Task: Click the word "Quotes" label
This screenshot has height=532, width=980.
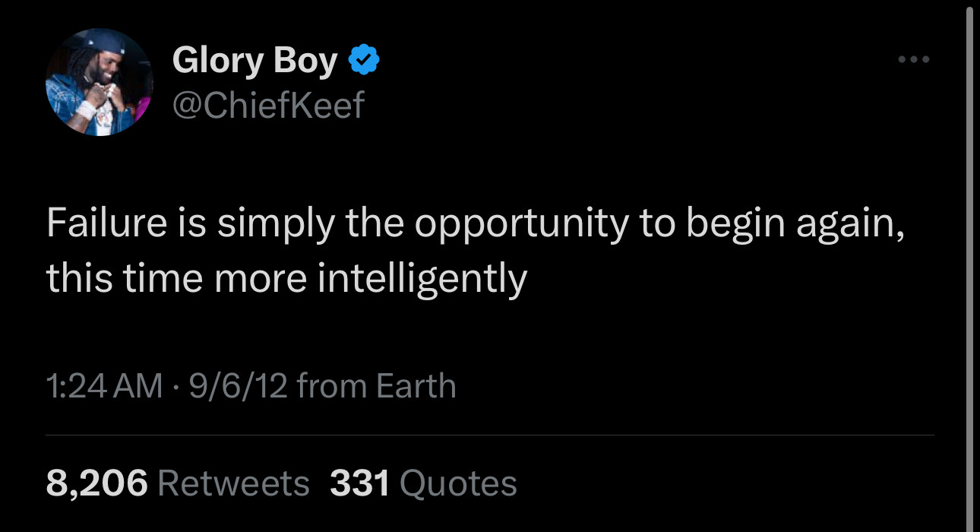Action: pos(457,483)
